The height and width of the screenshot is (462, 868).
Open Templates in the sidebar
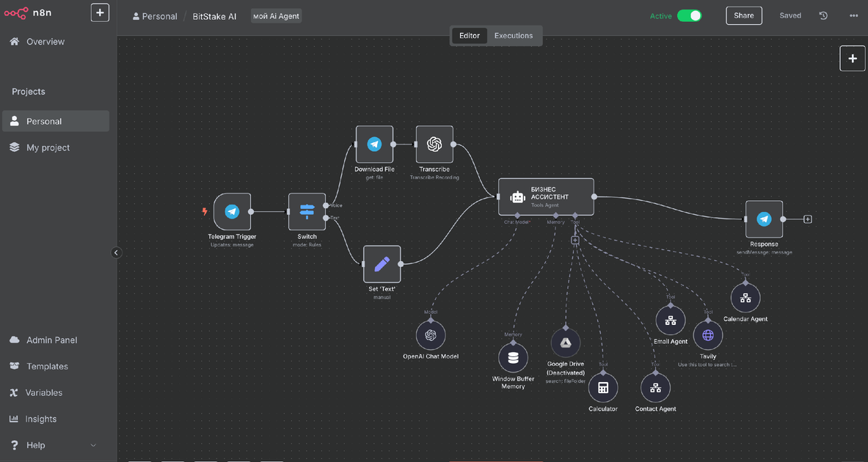[47, 367]
